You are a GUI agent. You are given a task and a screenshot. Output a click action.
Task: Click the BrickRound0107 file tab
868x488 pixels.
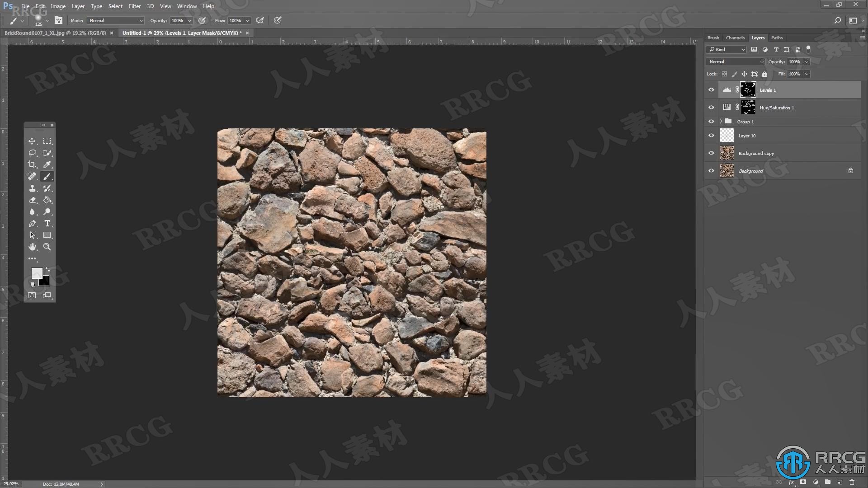tap(56, 32)
